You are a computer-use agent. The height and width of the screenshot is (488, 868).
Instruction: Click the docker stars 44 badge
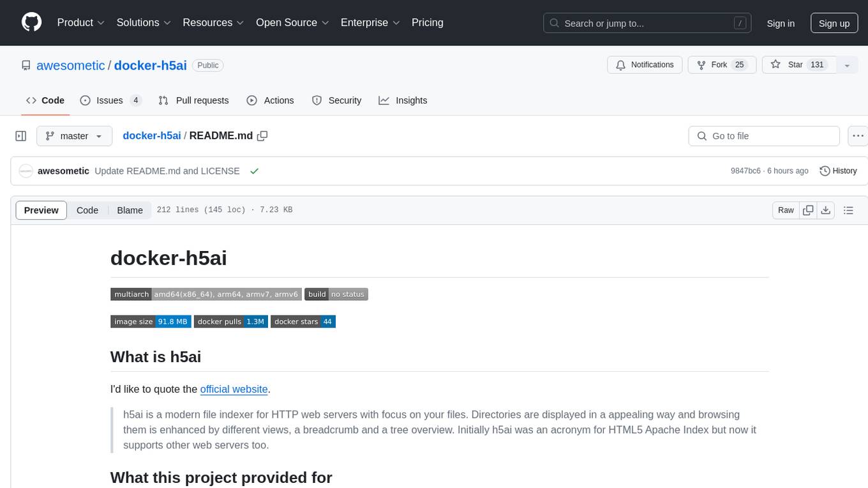[x=303, y=321]
